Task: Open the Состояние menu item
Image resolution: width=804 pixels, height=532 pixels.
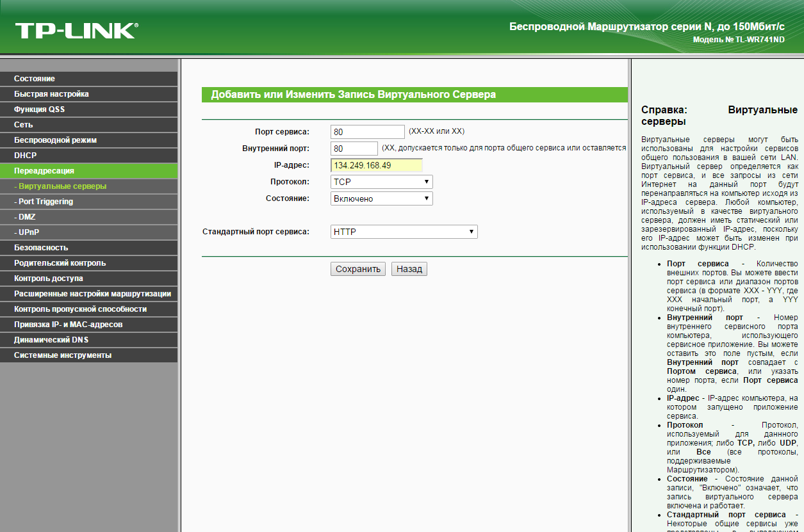Action: 89,79
